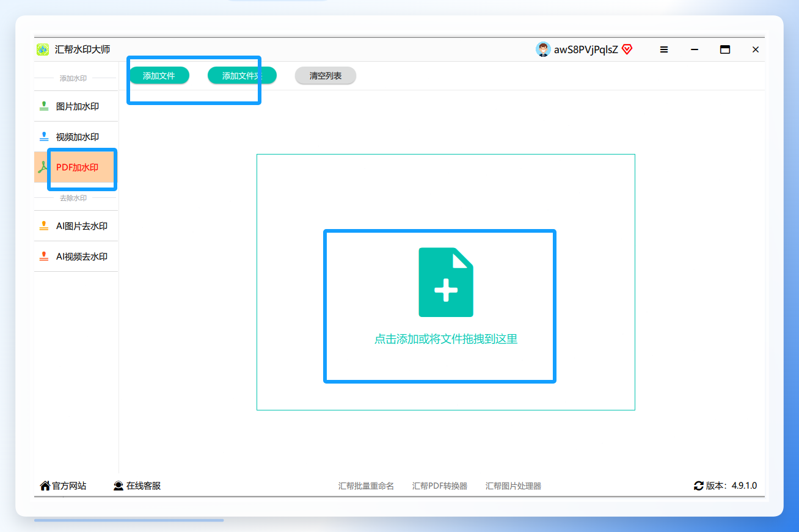Click the headset icon beside 在线客服
Viewport: 799px width, 532px height.
119,486
